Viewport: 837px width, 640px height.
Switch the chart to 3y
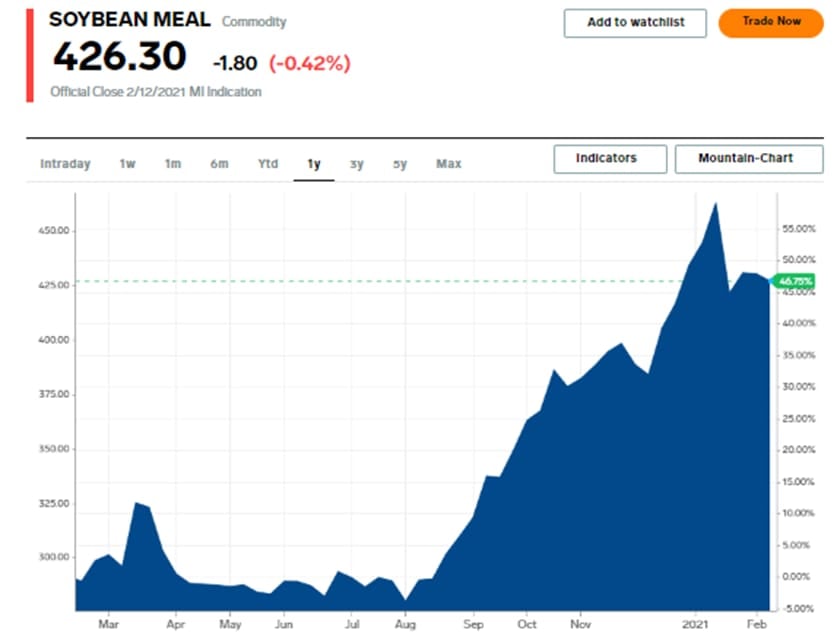pos(357,164)
